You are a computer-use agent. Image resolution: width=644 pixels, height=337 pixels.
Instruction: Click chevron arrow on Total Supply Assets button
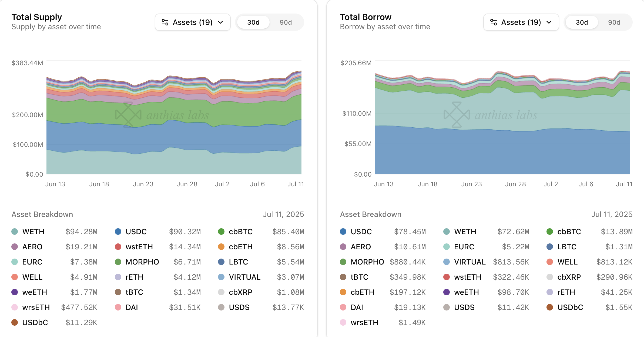220,22
